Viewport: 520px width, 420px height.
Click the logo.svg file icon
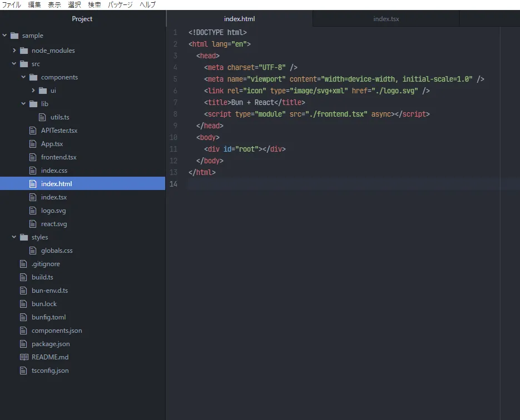click(x=32, y=211)
